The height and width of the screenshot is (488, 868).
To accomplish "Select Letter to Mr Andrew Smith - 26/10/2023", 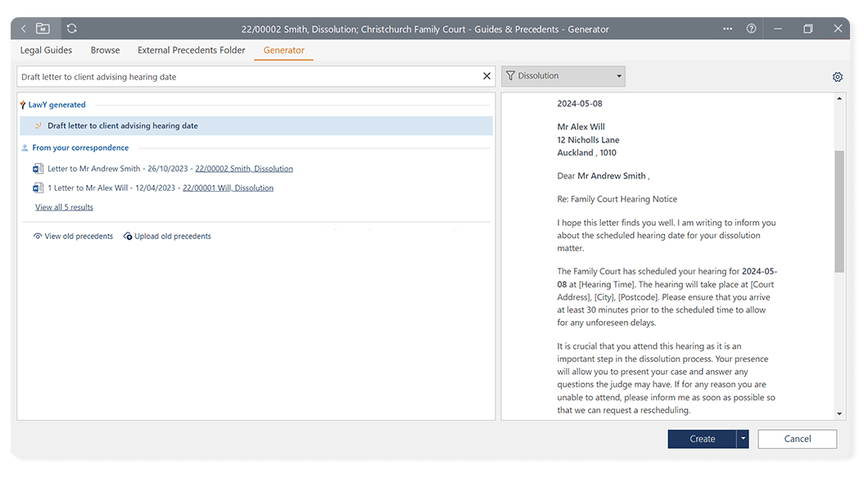I will point(117,168).
